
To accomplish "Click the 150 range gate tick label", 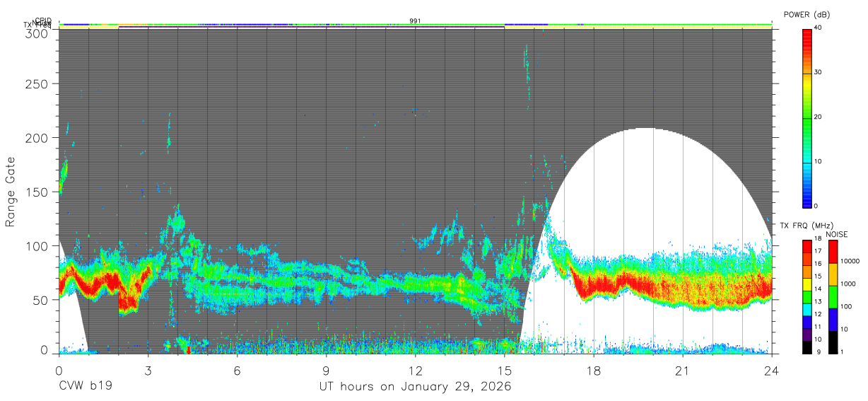I will tap(37, 192).
